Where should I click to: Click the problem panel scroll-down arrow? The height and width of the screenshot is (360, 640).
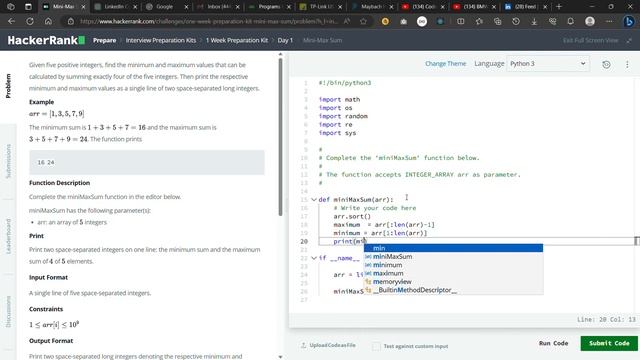tap(280, 357)
